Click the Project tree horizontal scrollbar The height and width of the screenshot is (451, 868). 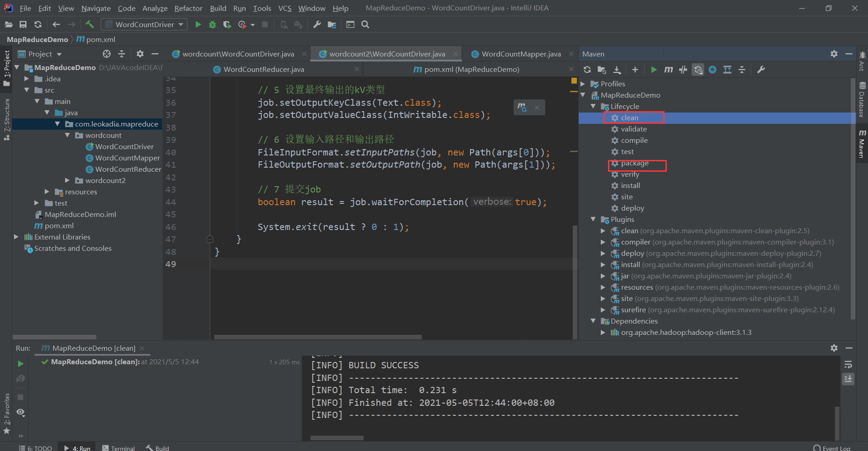pos(54,337)
